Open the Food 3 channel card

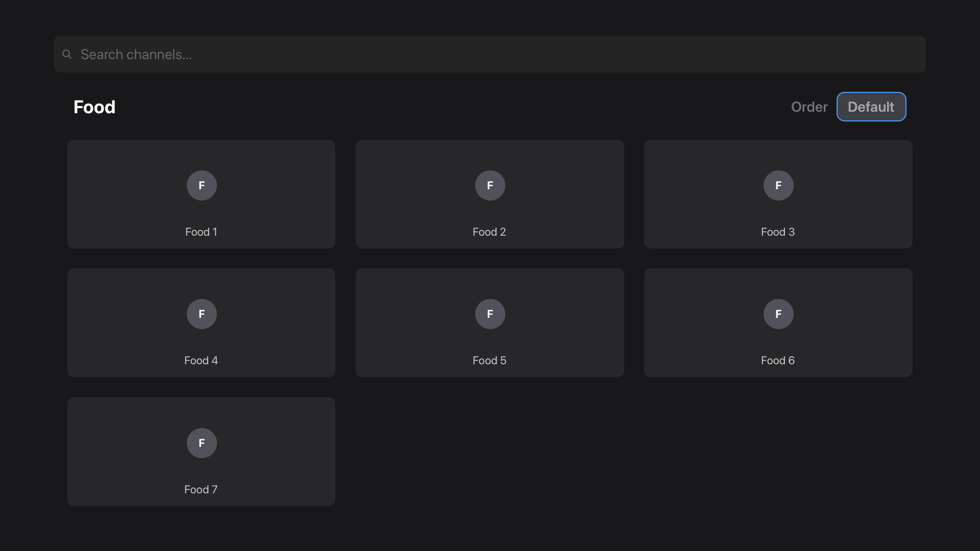pos(778,194)
